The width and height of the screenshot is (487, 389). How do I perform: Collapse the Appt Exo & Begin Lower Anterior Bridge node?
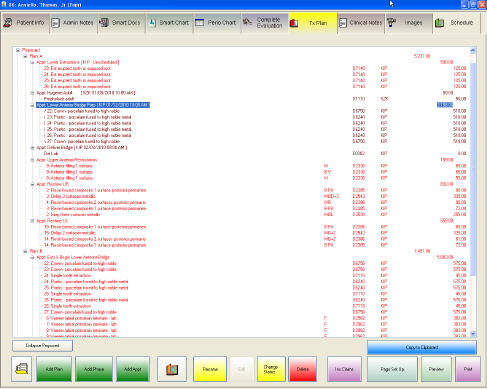[x=32, y=257]
